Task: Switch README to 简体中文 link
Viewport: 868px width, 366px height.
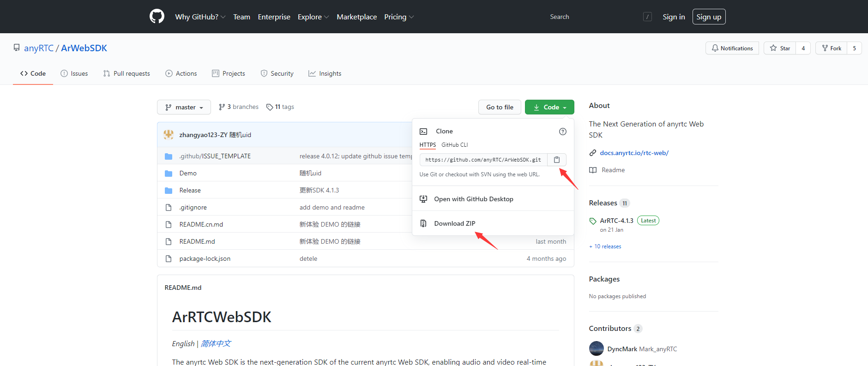Action: [216, 343]
